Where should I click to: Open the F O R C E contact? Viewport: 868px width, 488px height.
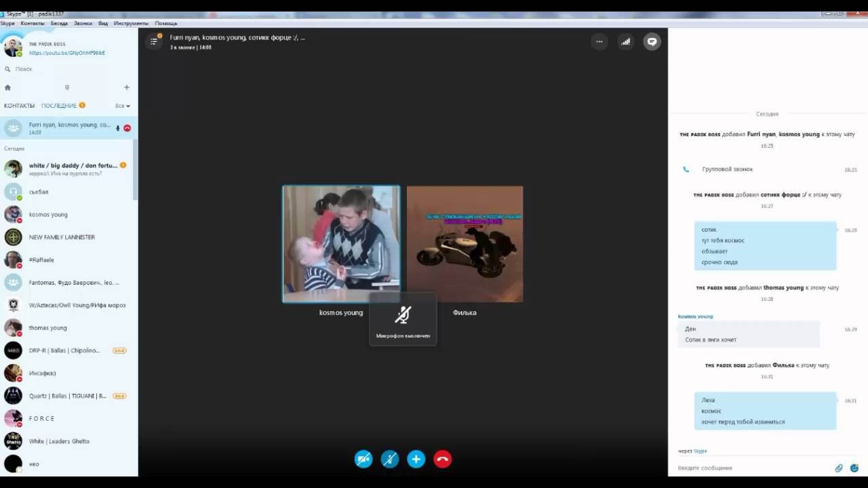(x=67, y=419)
